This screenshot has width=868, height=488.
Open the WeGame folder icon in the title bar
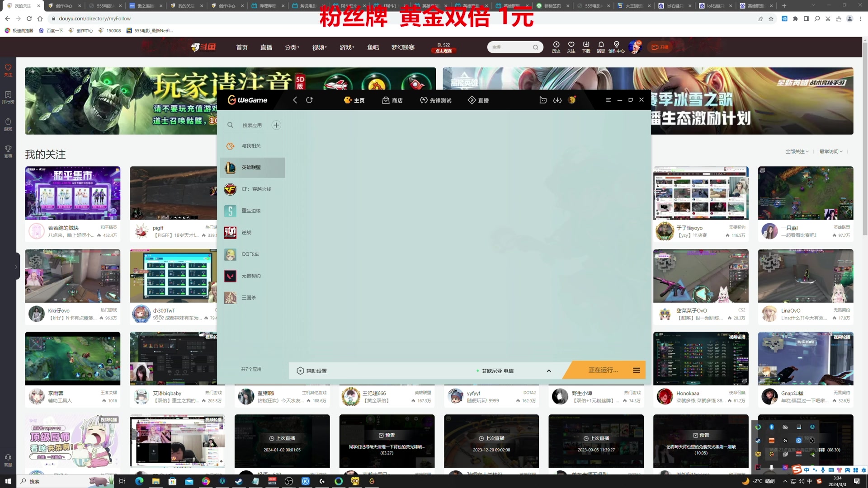pyautogui.click(x=543, y=100)
